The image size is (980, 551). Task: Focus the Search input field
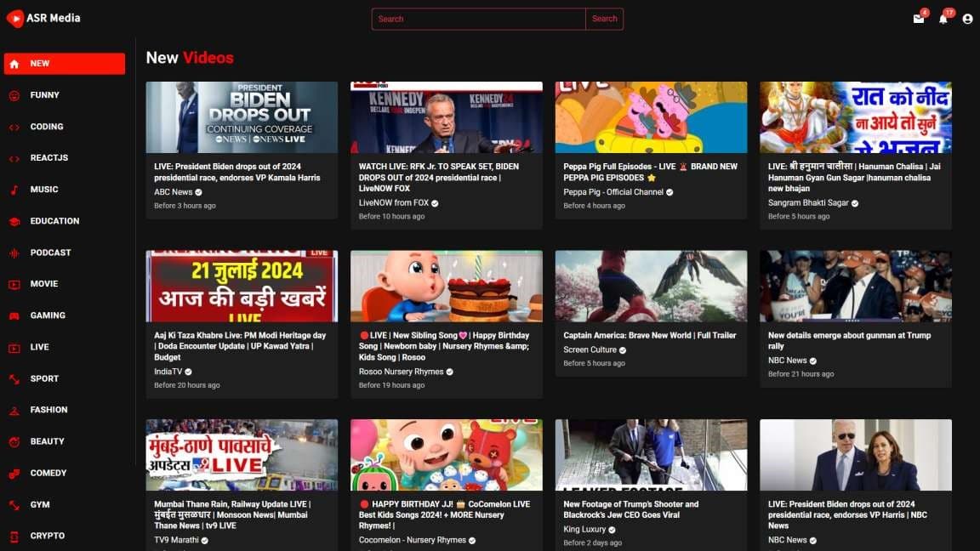click(x=478, y=19)
